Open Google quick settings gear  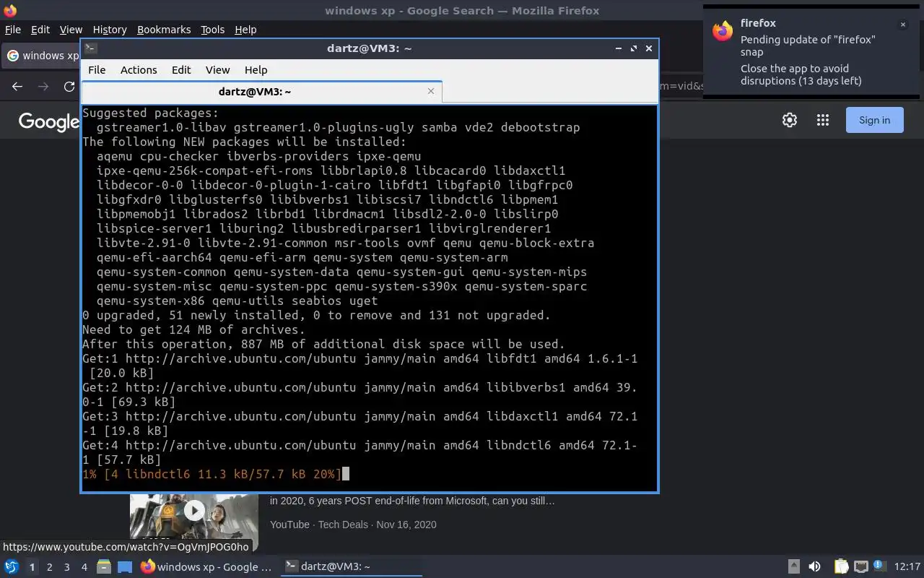point(790,120)
